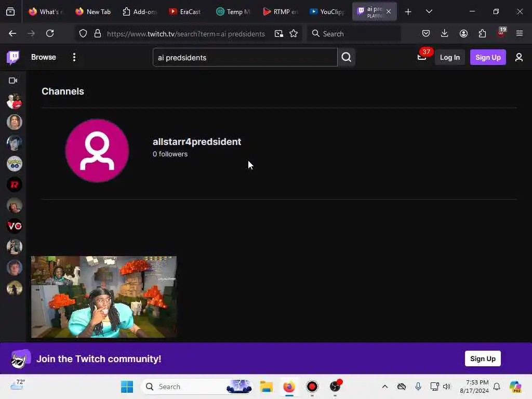The height and width of the screenshot is (399, 532).
Task: Open the user account icon on Twitch
Action: [519, 57]
